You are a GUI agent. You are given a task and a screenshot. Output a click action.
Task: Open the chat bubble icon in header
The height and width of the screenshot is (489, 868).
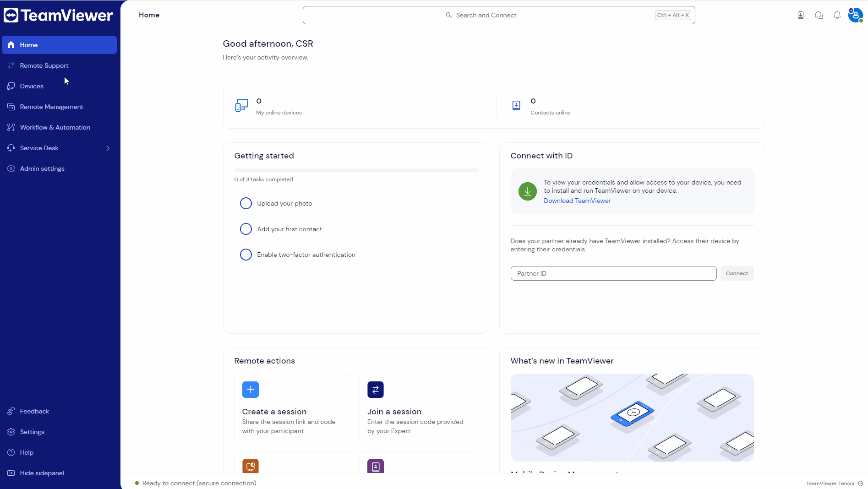click(x=819, y=15)
